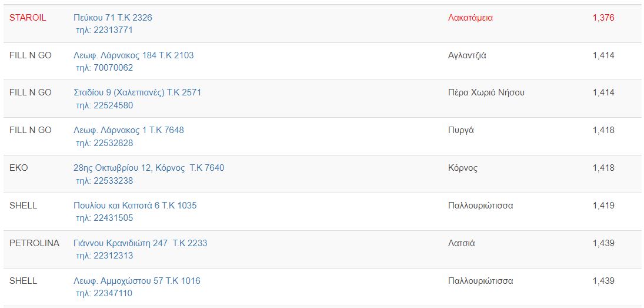
Task: Select the EKO station name
Action: (19, 168)
